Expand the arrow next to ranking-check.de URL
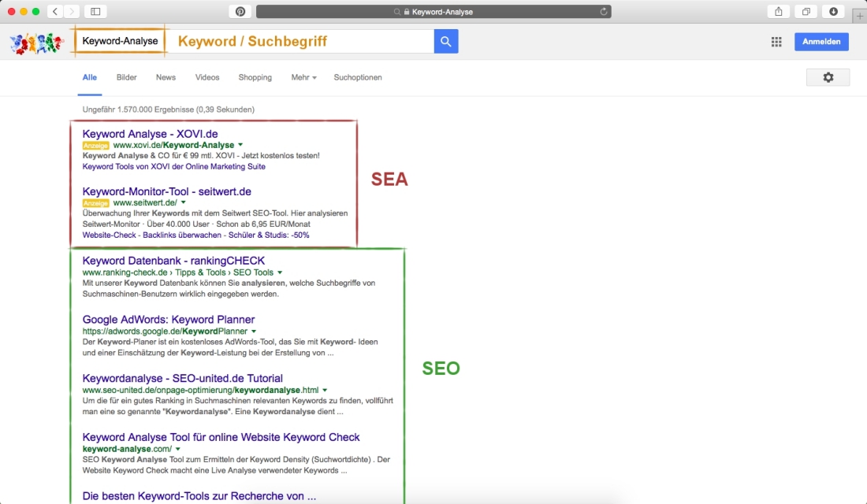 tap(280, 272)
